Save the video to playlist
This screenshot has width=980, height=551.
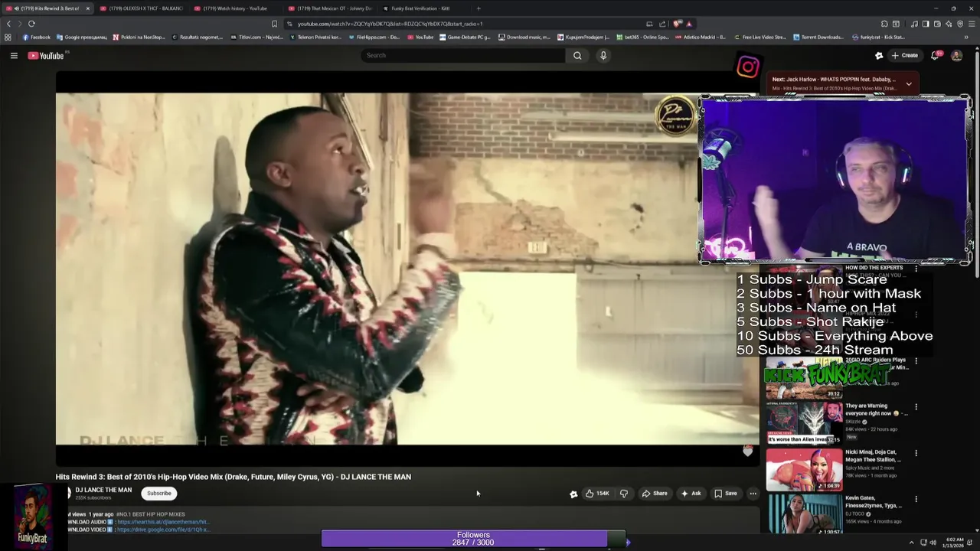pyautogui.click(x=726, y=494)
